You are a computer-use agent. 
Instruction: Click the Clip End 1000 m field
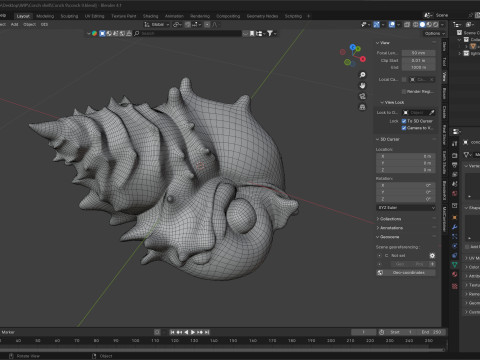[x=418, y=67]
